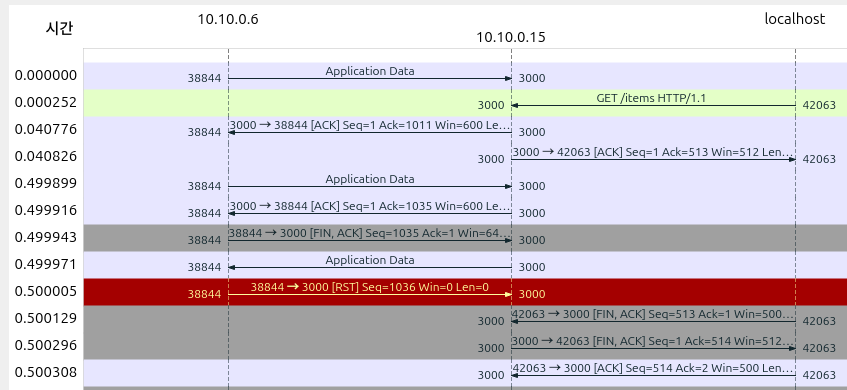Select the GET /items HTTP/1.1 packet
This screenshot has width=847, height=390.
click(651, 98)
